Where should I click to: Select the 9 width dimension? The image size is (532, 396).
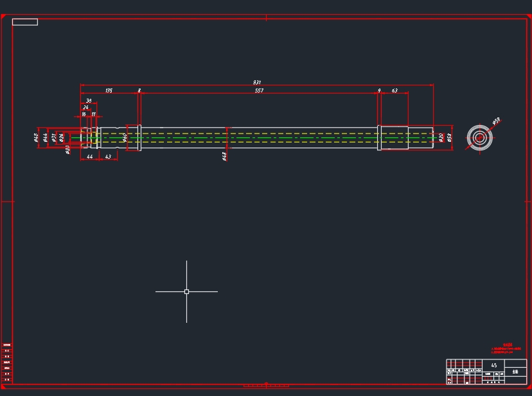379,90
